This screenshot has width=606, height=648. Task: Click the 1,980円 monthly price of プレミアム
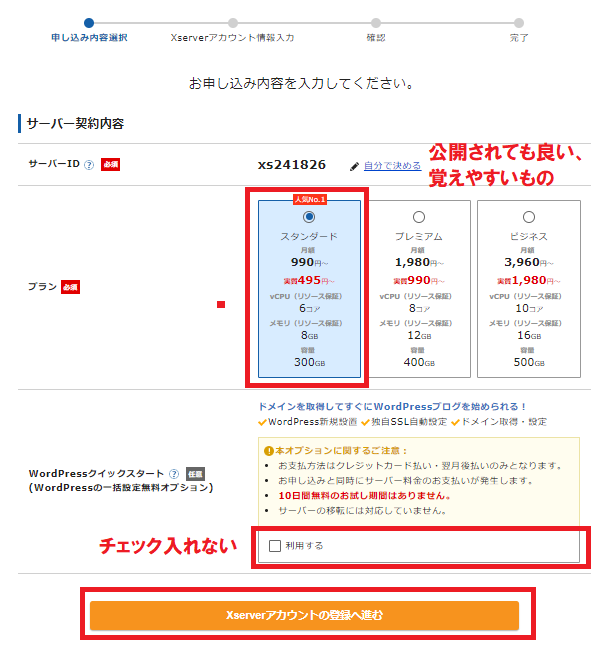pos(419,262)
